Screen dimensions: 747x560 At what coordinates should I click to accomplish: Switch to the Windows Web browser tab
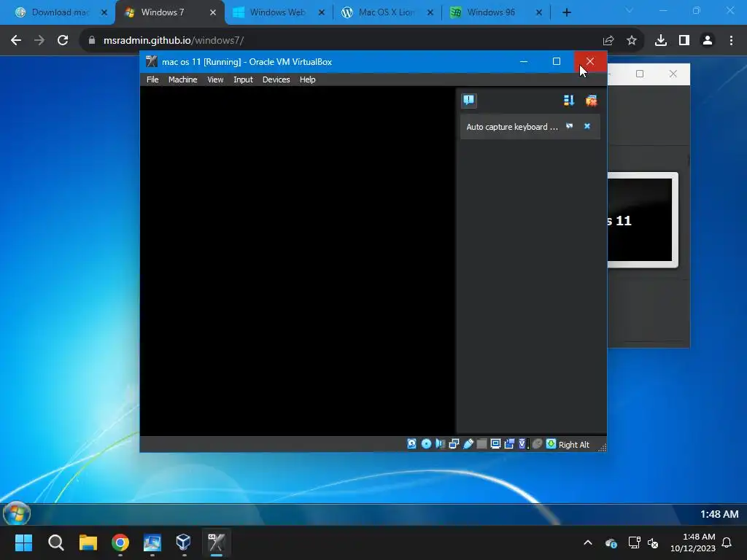(278, 12)
